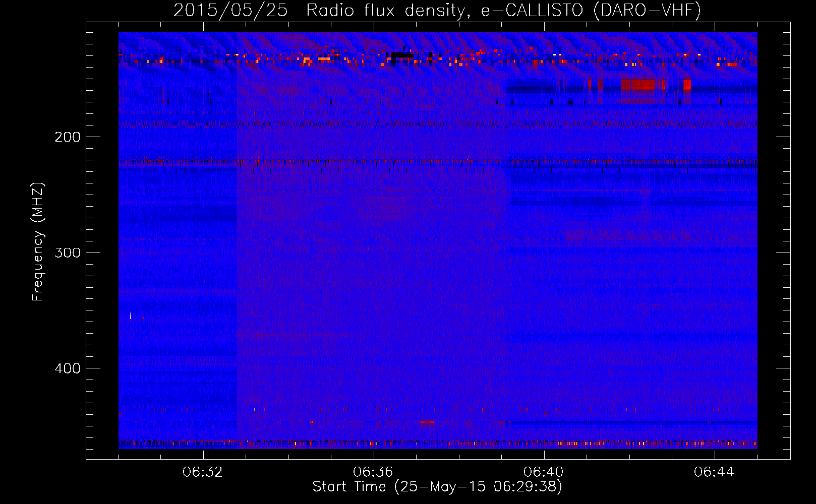Click the large red burst patch near 06:42
The width and height of the screenshot is (816, 504).
pyautogui.click(x=638, y=85)
